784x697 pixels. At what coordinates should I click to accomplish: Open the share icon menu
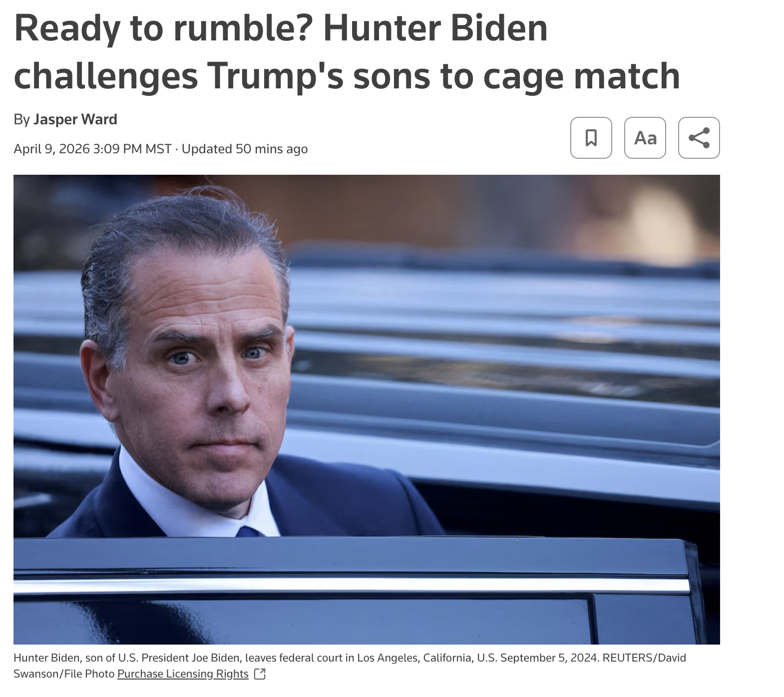[699, 138]
